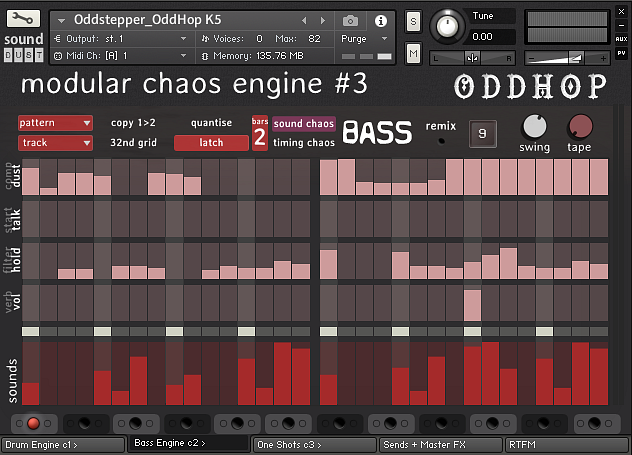Screen dimensions: 632x455
Task: Toggle the AUX sends button
Action: coord(621,39)
